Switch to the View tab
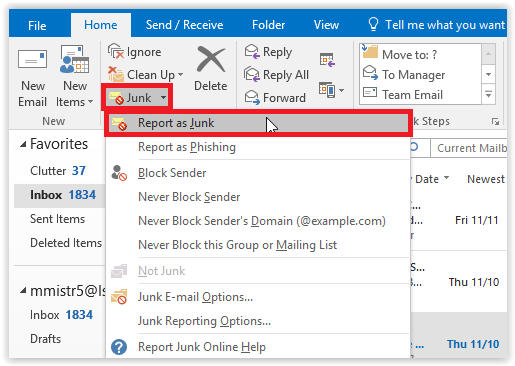The image size is (515, 366). click(326, 25)
